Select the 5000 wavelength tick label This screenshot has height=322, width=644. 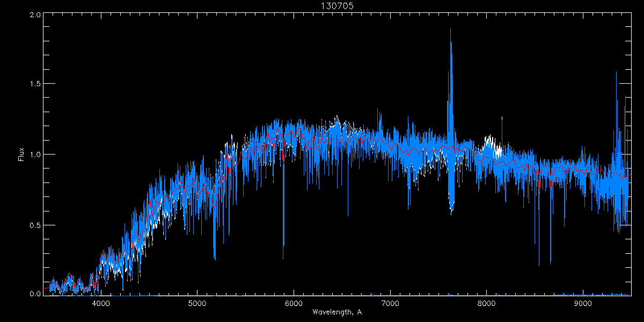coord(197,303)
